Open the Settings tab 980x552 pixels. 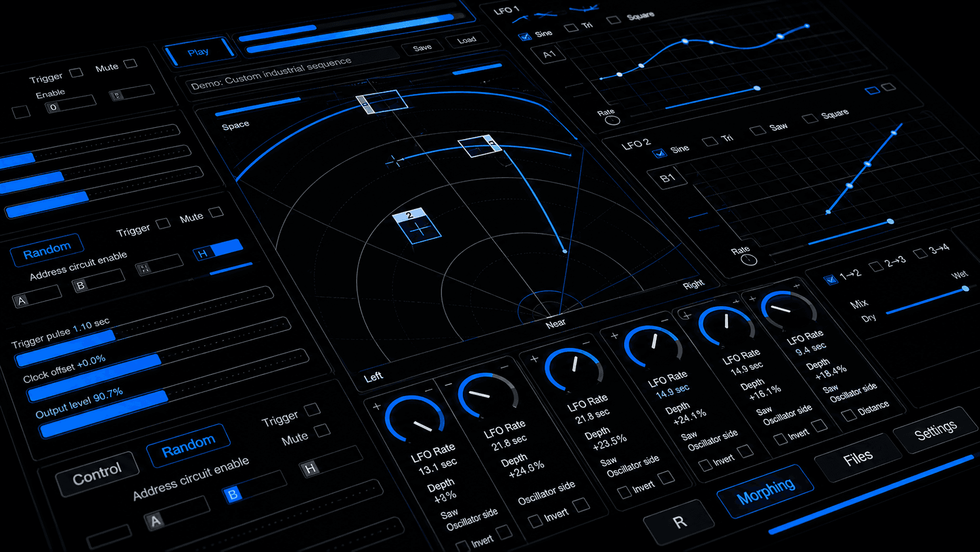tap(936, 429)
